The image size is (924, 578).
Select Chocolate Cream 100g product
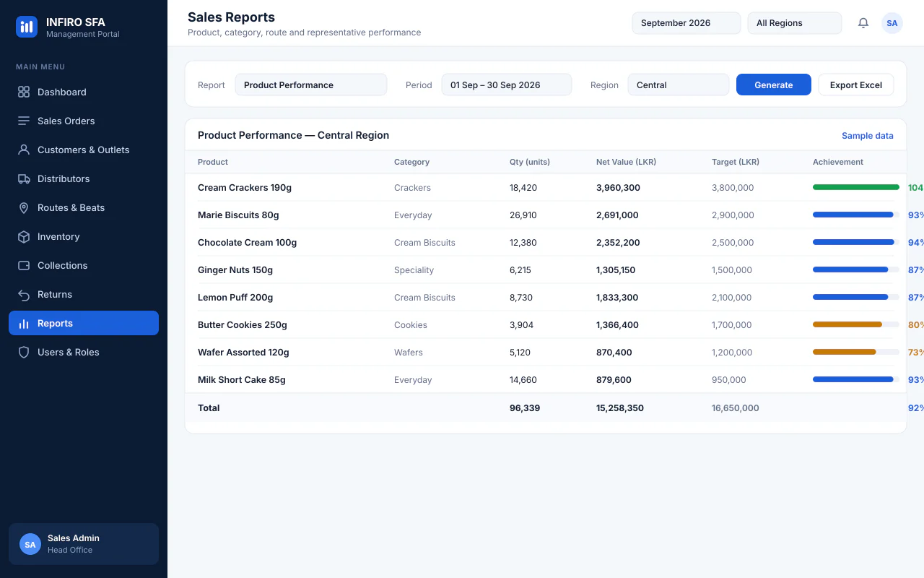point(247,242)
